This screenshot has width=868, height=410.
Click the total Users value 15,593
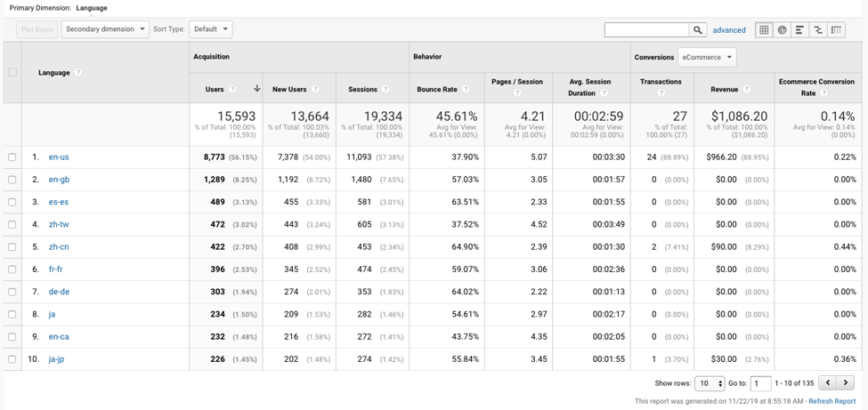tap(237, 117)
